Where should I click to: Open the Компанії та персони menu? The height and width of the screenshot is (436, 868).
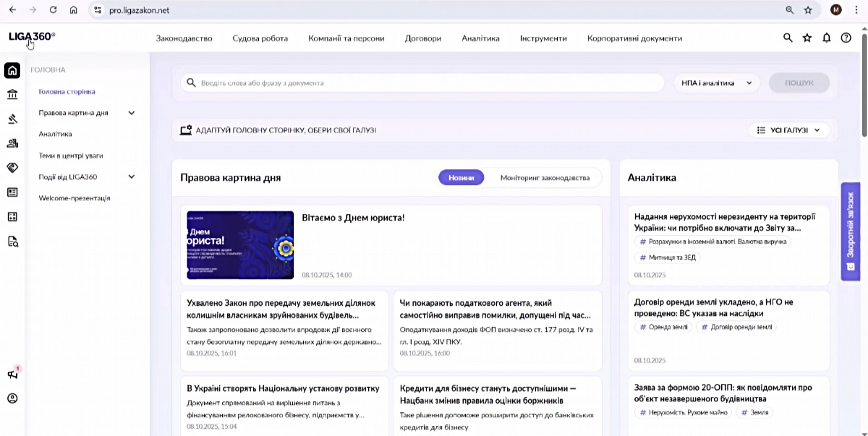tap(346, 38)
